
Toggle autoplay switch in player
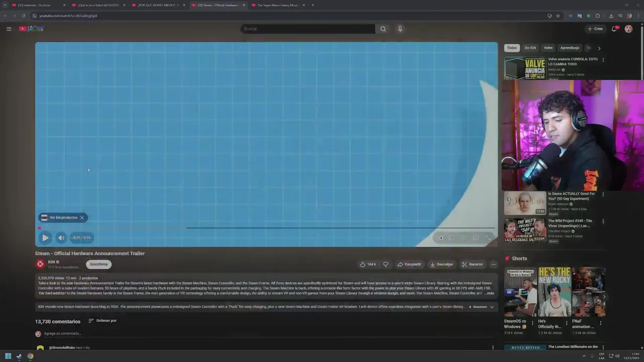click(x=441, y=238)
